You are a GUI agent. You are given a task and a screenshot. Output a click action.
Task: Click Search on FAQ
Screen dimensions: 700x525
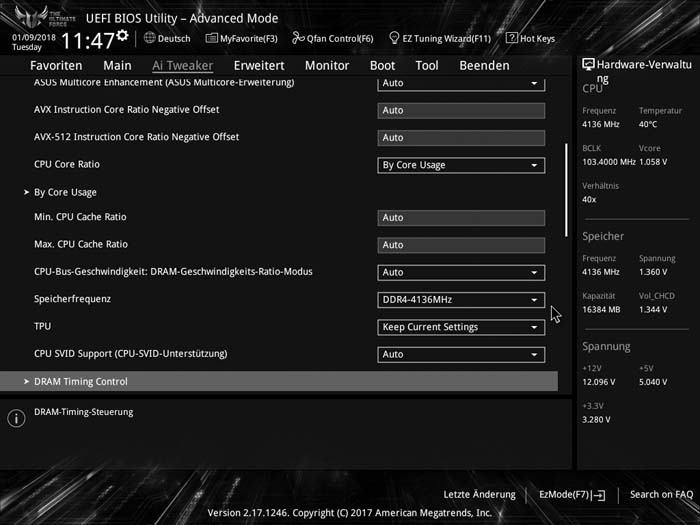tap(661, 495)
